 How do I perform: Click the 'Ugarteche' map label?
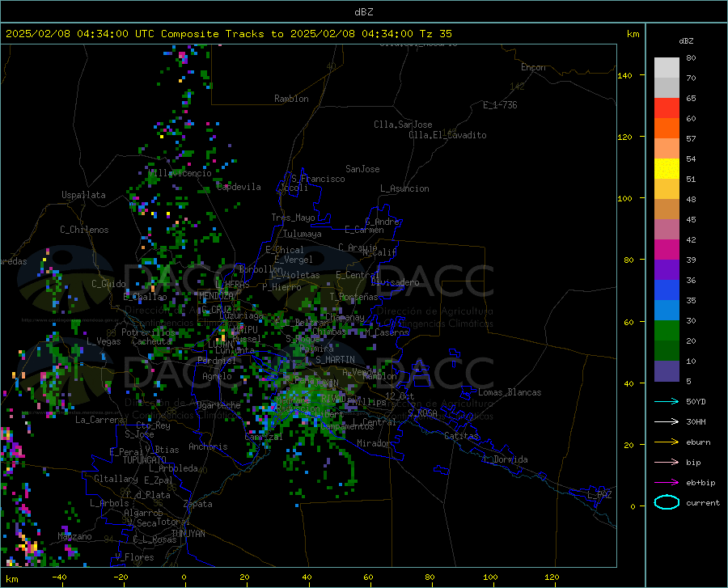[x=218, y=405]
